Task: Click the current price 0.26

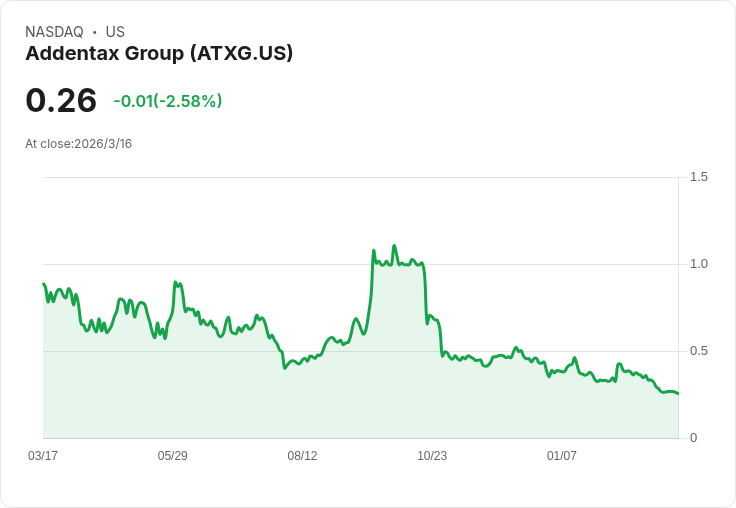Action: pos(61,100)
